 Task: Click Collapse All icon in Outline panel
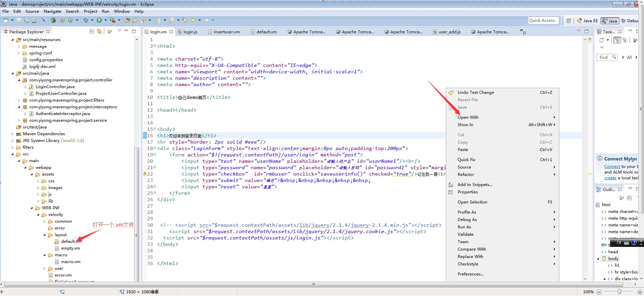coord(630,198)
